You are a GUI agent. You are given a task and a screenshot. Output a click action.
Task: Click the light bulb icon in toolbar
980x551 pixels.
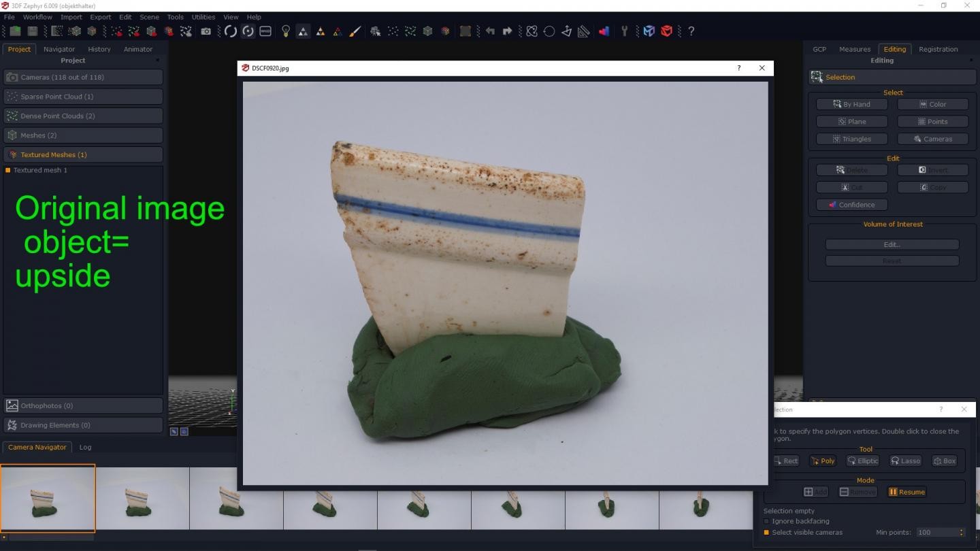tap(286, 31)
